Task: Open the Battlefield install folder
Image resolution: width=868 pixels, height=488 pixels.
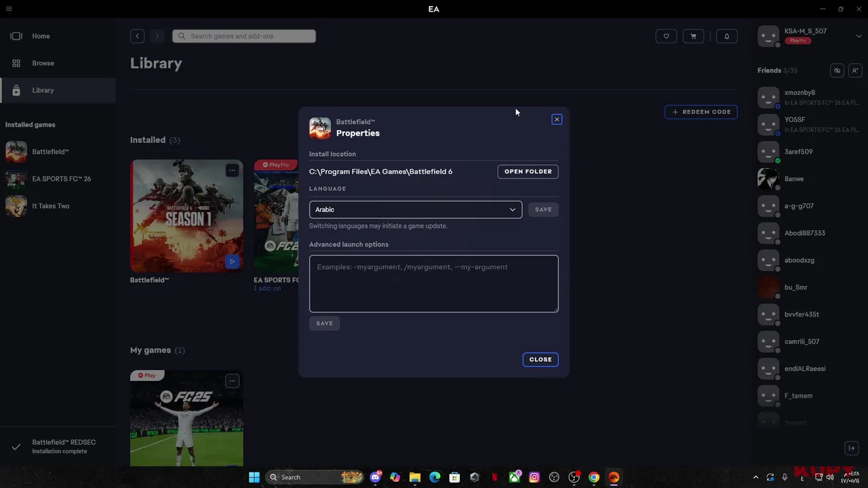Action: (528, 171)
